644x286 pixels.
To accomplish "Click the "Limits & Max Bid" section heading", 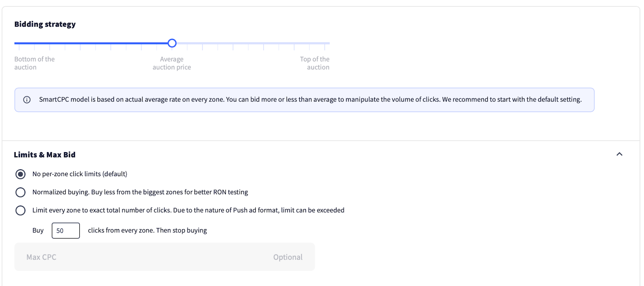I will [45, 155].
